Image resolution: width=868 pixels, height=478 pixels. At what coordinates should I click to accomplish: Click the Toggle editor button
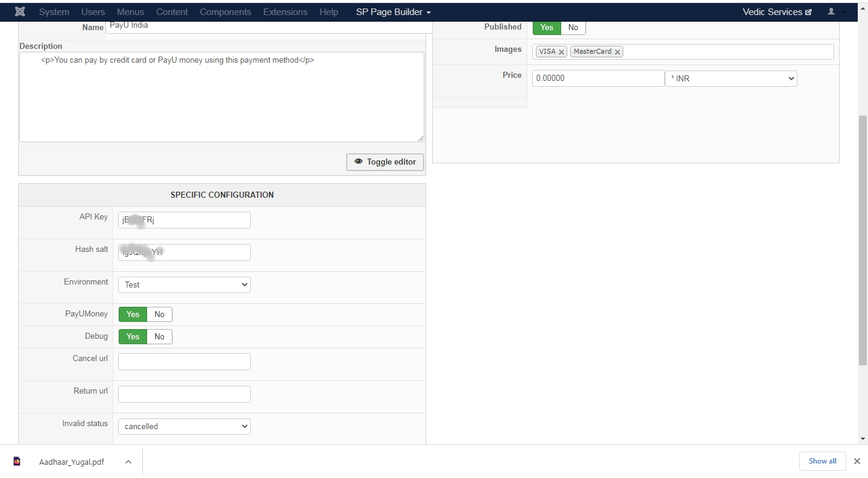point(385,162)
